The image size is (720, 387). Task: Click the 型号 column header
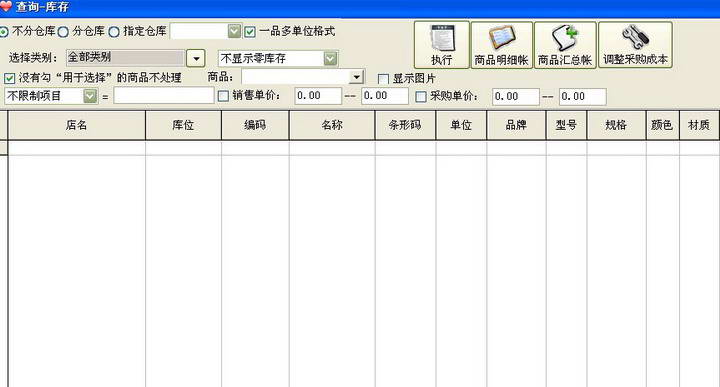(566, 125)
